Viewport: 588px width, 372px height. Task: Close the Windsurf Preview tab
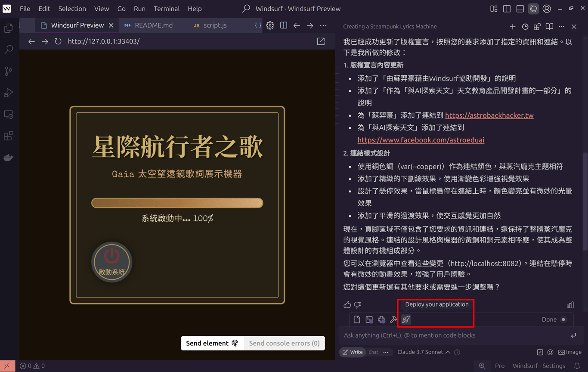coord(111,25)
